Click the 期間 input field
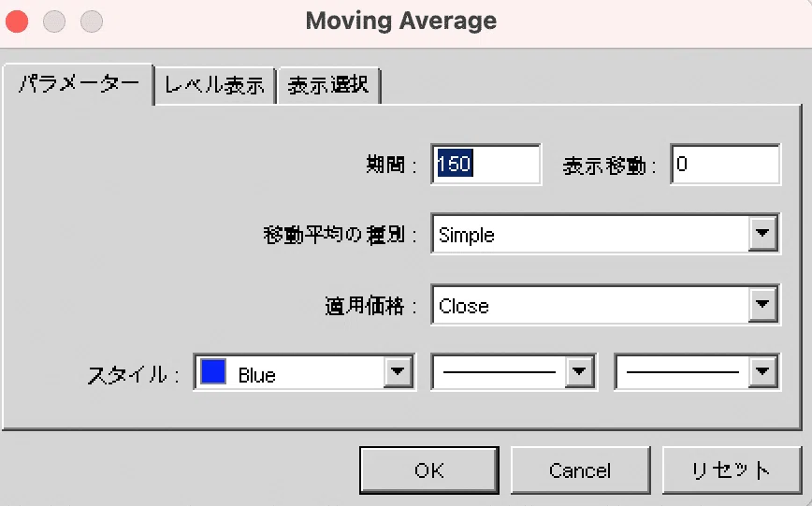This screenshot has height=506, width=812. pos(486,165)
